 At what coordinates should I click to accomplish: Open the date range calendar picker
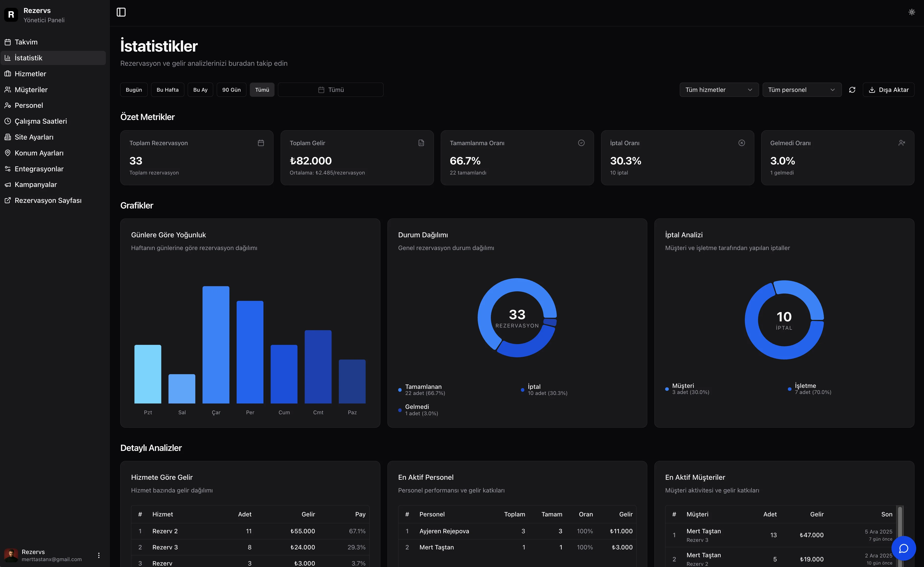[330, 89]
